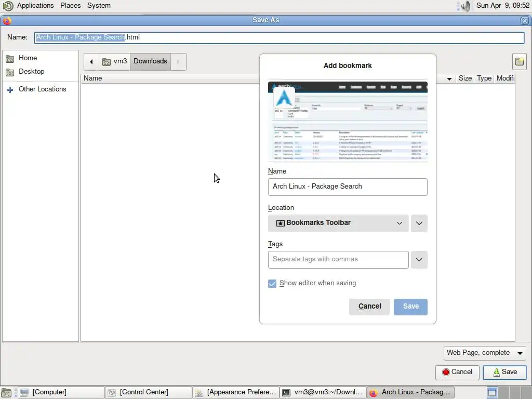532x399 pixels.
Task: Click the volume speaker icon in the top panel
Action: coord(466,6)
